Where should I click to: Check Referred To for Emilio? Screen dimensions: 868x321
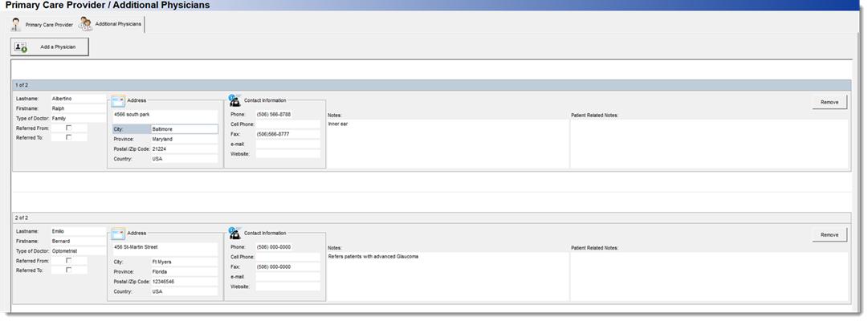68,270
